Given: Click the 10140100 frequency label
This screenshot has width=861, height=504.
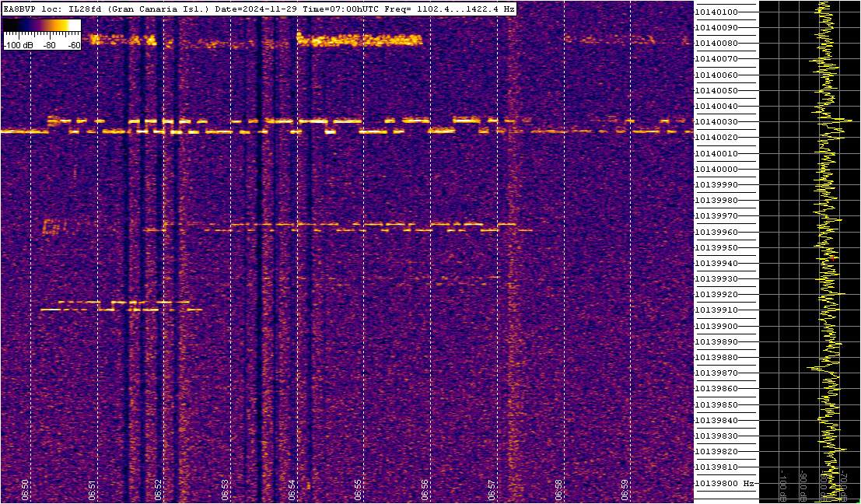Looking at the screenshot, I should (x=717, y=12).
